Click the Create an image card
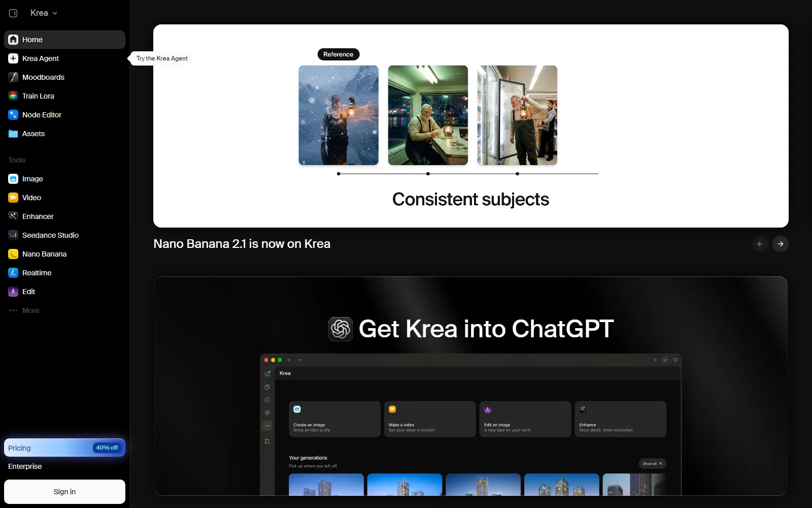The height and width of the screenshot is (508, 812). pyautogui.click(x=334, y=419)
